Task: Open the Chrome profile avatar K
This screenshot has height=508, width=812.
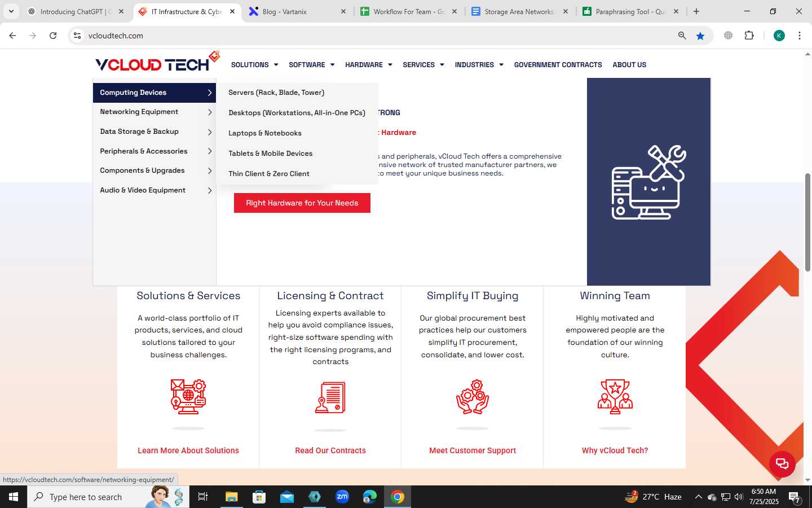Action: 779,36
